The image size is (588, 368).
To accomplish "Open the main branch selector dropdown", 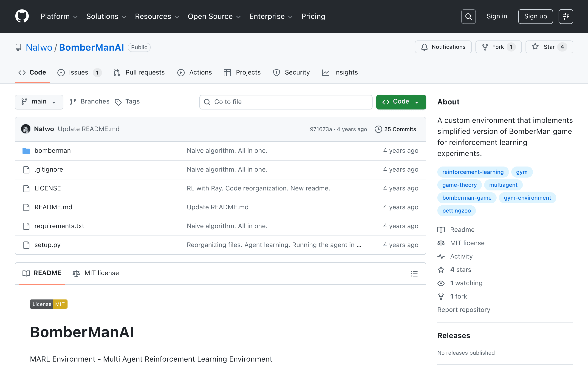I will pyautogui.click(x=39, y=102).
